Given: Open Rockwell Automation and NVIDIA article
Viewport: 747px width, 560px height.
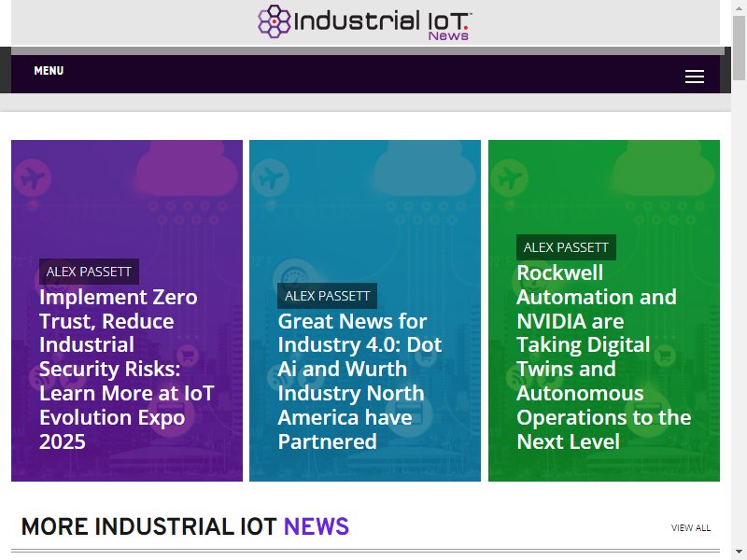Looking at the screenshot, I should [x=604, y=357].
